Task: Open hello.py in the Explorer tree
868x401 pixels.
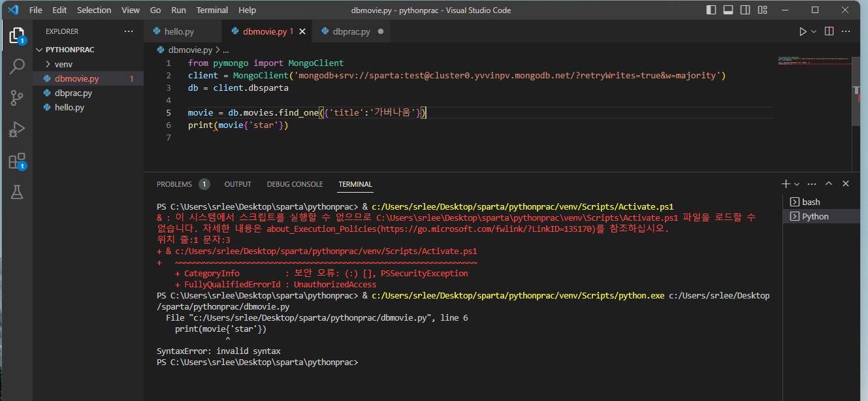Action: [88, 107]
